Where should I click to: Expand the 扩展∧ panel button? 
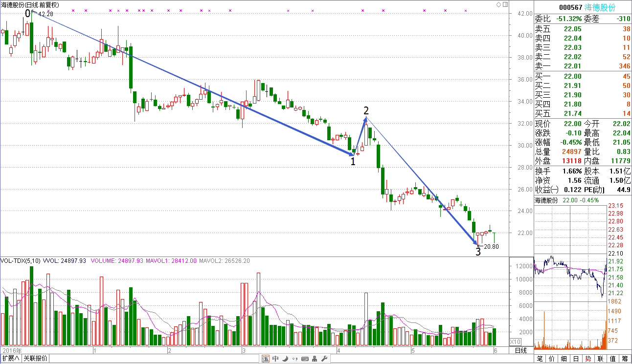pyautogui.click(x=11, y=359)
